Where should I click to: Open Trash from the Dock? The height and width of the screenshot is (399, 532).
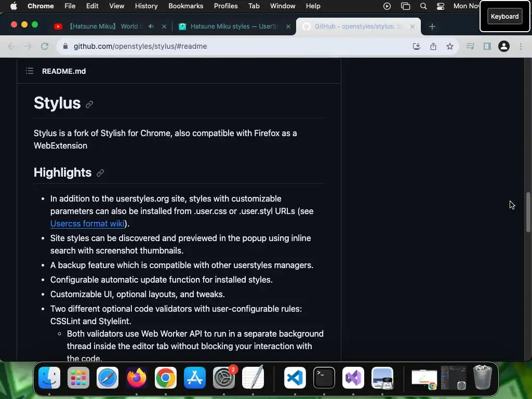483,377
